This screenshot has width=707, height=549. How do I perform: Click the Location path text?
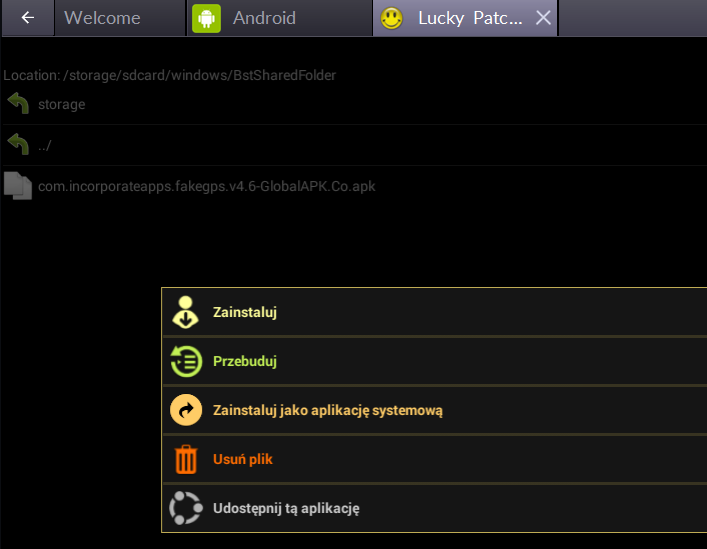170,75
